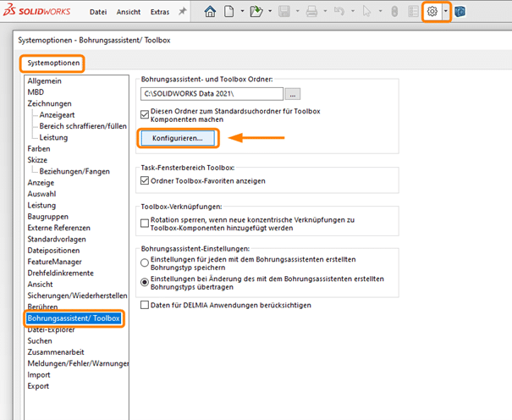Enable 'Daten für DELMIA Anwendungen berücksichtigen' checkbox

pos(145,305)
